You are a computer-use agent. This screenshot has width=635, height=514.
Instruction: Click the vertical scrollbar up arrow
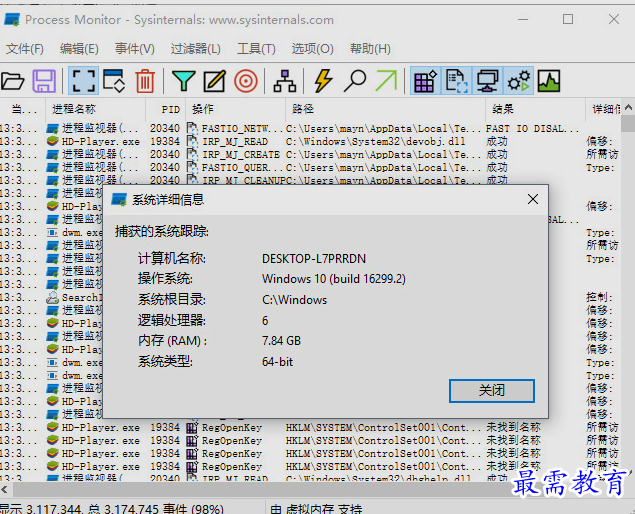628,108
